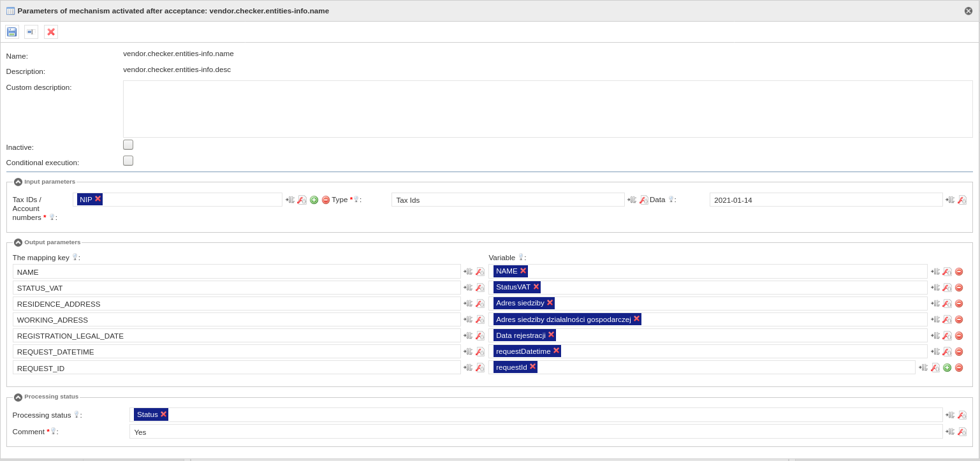Viewport: 980px width, 461px height.
Task: Click green add icon next to Tax IDs
Action: 314,200
